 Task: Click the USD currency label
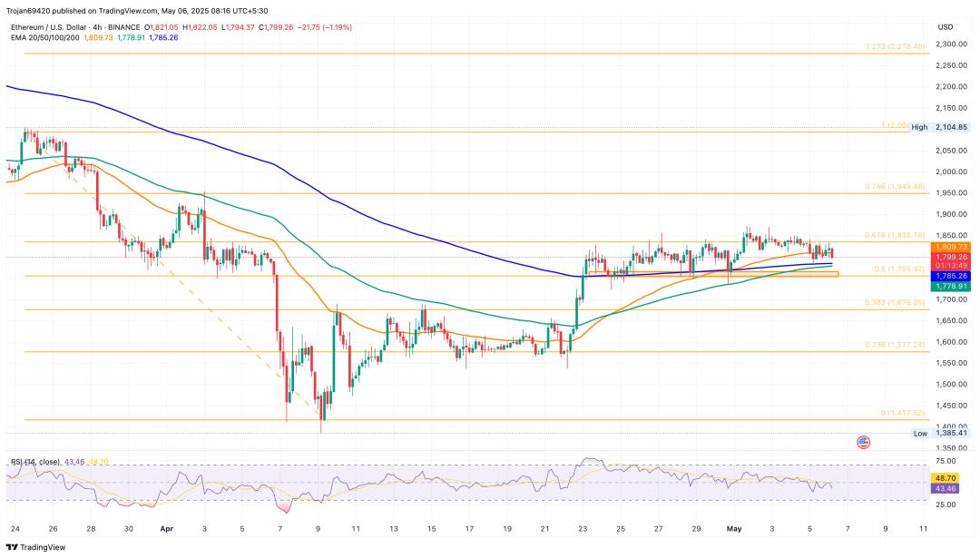945,27
